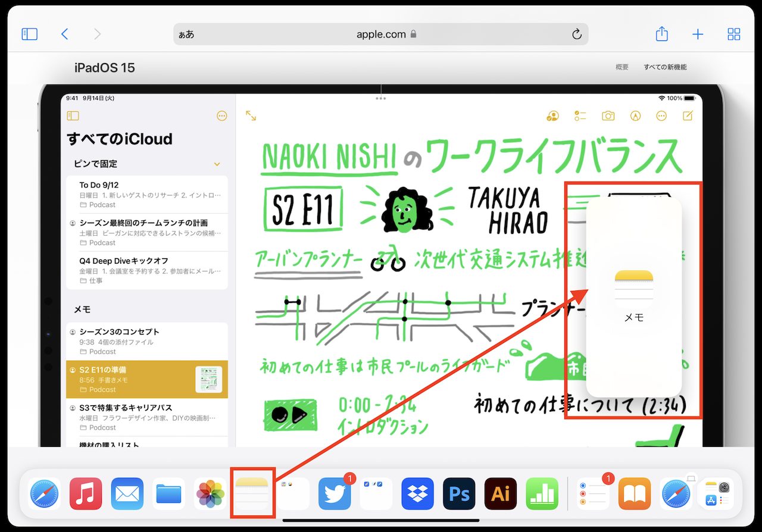Tap the メモ Slide Over card
762x532 pixels.
point(634,298)
